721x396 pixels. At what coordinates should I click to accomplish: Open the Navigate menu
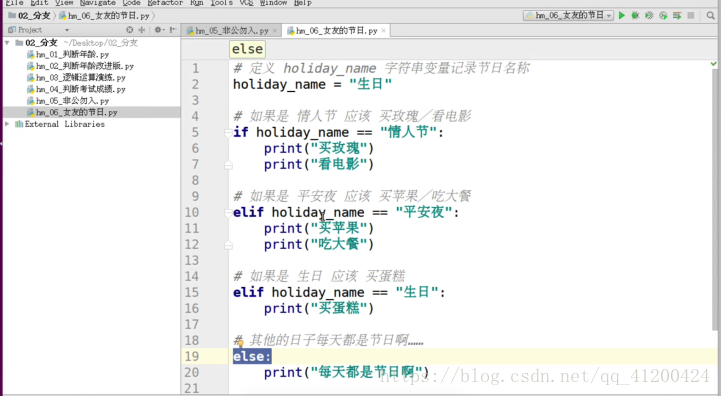[97, 3]
